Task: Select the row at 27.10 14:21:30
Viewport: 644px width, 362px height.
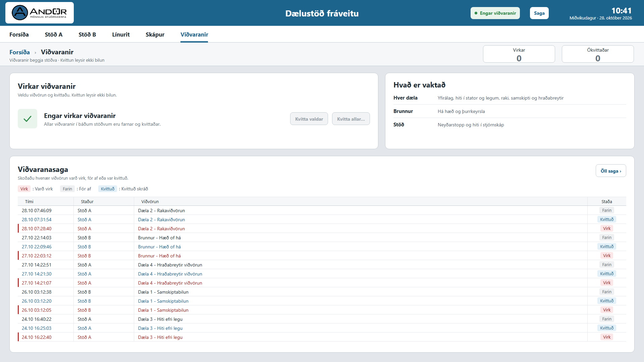Action: pyautogui.click(x=322, y=274)
